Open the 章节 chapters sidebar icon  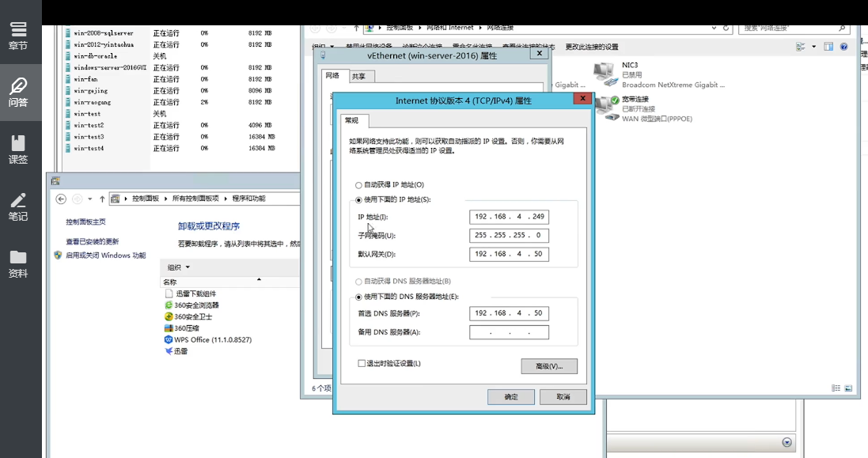click(x=18, y=36)
